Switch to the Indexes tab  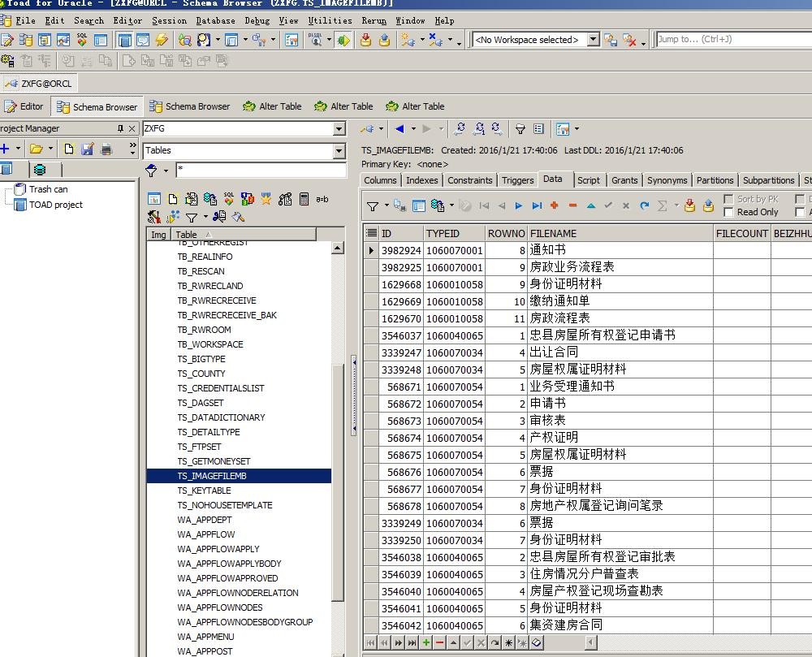(422, 180)
